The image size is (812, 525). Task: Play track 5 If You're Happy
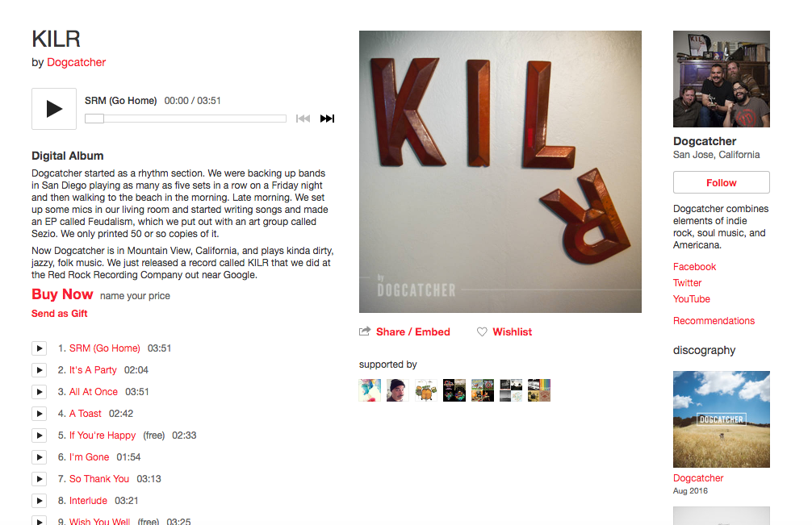pyautogui.click(x=40, y=435)
